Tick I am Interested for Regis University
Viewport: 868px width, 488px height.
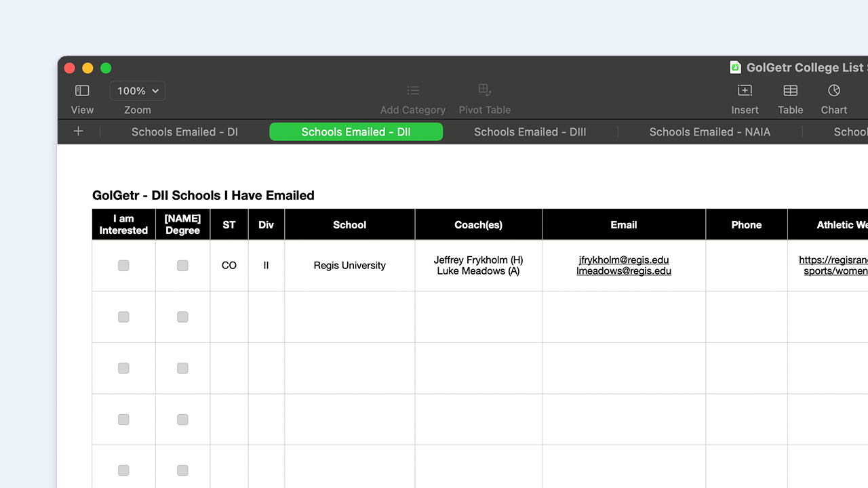123,266
